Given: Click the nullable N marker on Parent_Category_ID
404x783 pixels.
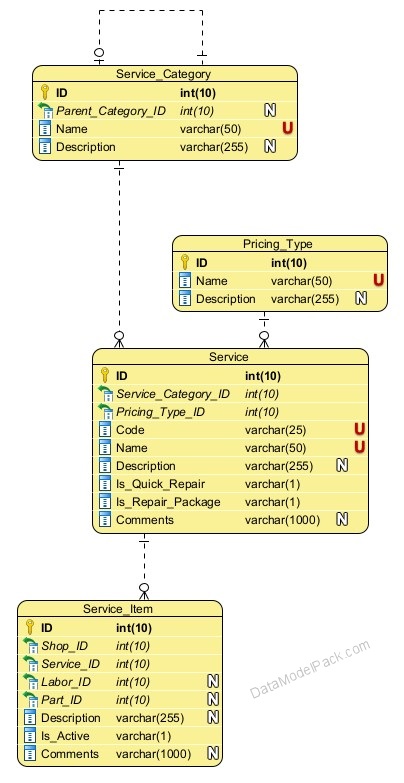Looking at the screenshot, I should pos(270,110).
